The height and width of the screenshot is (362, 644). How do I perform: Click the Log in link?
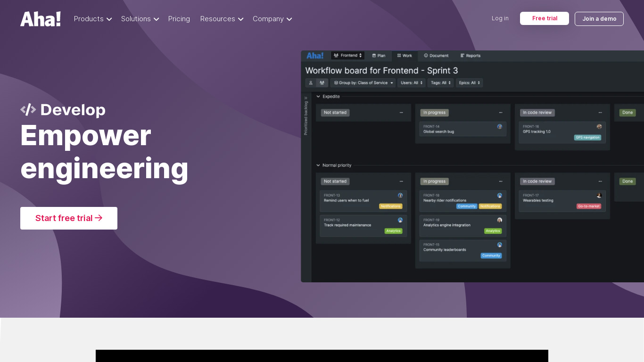(x=500, y=18)
